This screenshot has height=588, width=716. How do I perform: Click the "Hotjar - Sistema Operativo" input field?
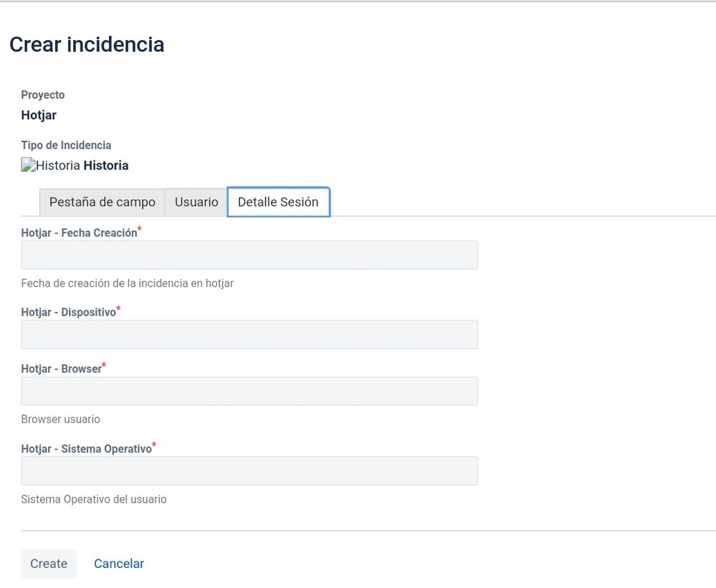[249, 470]
